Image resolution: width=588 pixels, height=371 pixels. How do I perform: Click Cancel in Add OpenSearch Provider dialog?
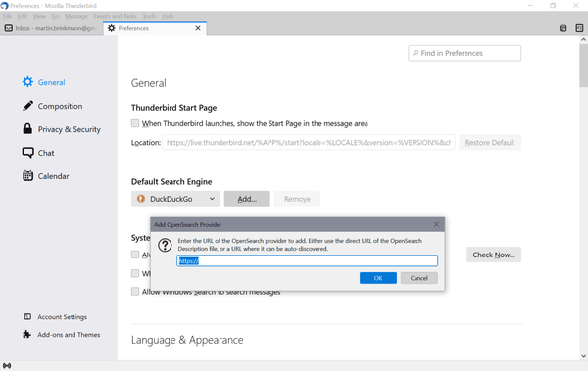(x=418, y=278)
